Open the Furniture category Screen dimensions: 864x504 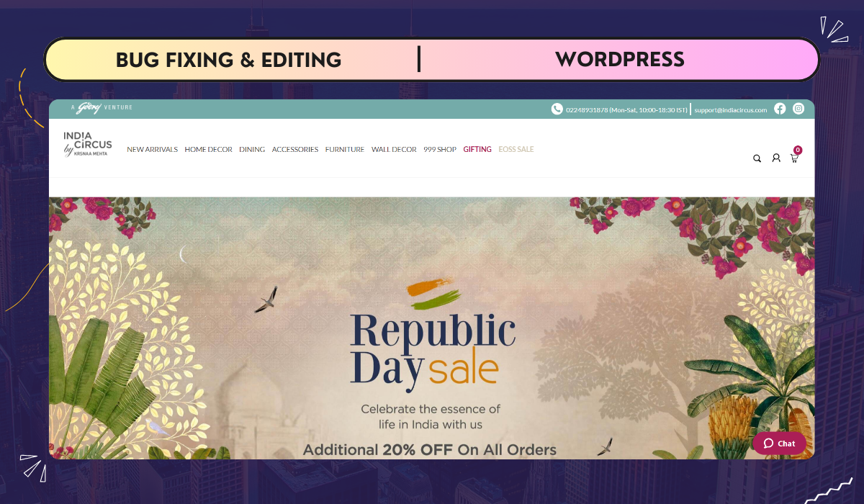(x=345, y=150)
